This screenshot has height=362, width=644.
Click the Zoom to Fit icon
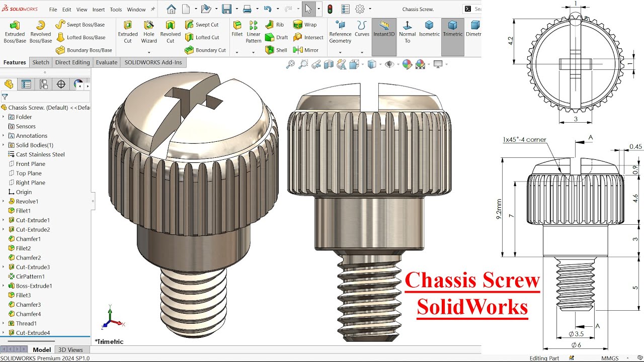pos(290,64)
